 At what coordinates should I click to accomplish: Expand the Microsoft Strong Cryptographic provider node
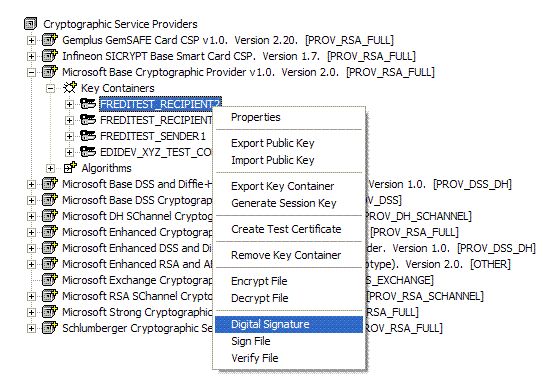point(31,312)
